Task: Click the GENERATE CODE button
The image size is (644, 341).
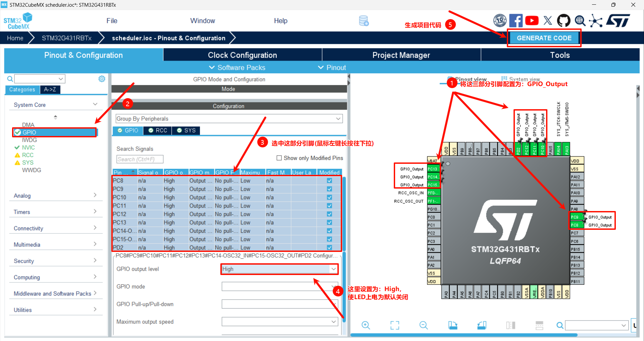Action: click(x=544, y=38)
